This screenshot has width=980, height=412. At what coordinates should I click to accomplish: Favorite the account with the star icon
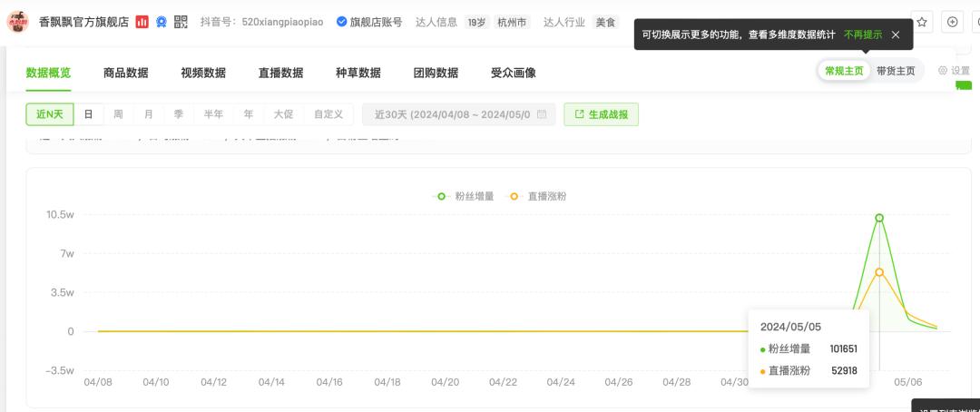tap(921, 22)
